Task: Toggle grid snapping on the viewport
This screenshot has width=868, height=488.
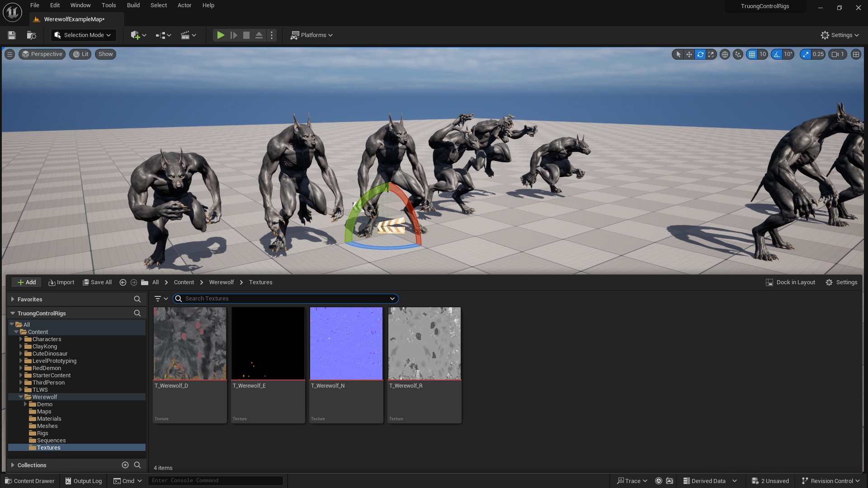Action: (x=752, y=54)
